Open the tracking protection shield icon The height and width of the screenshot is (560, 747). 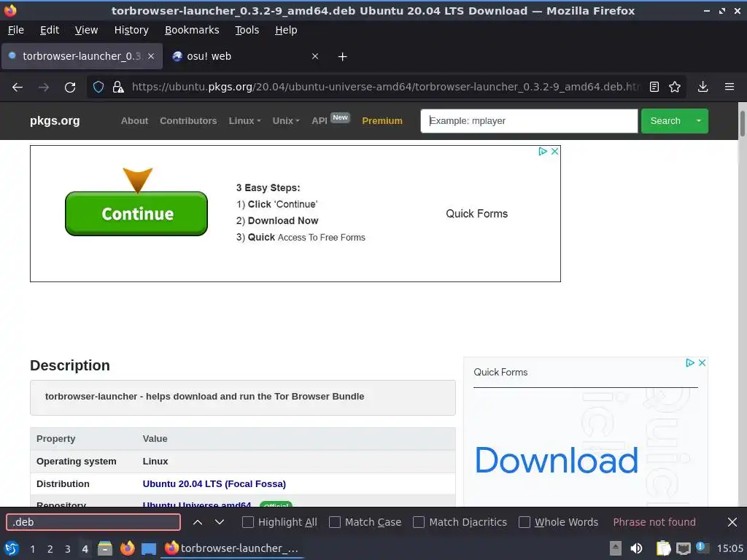click(x=98, y=87)
